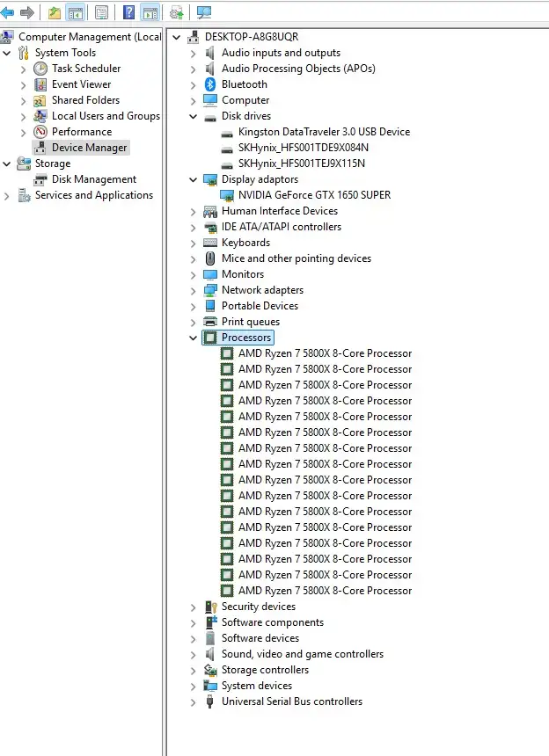Expand the System devices category
Image resolution: width=549 pixels, height=756 pixels.
[193, 687]
